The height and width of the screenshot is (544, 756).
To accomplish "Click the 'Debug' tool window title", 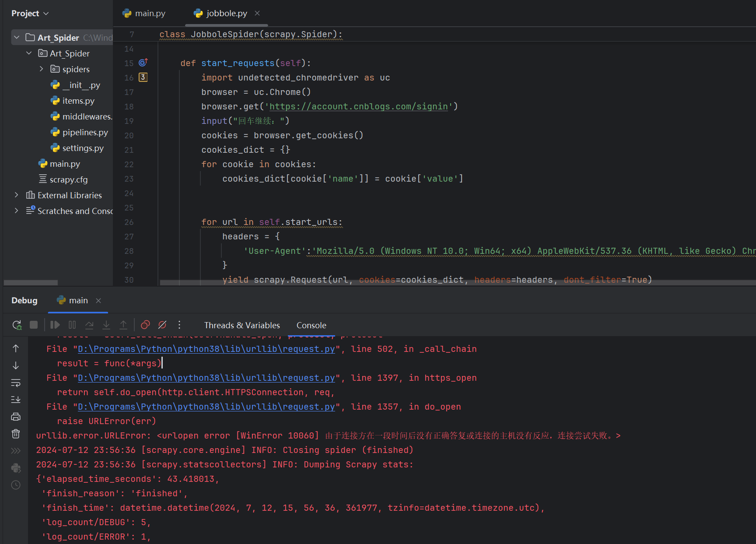I will (24, 300).
